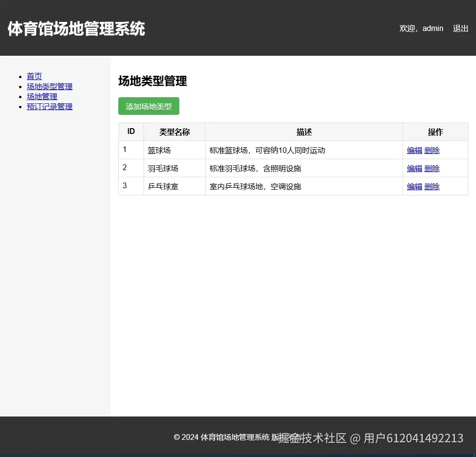Edit the 篮球场 row
Image resolution: width=476 pixels, height=457 pixels.
414,151
